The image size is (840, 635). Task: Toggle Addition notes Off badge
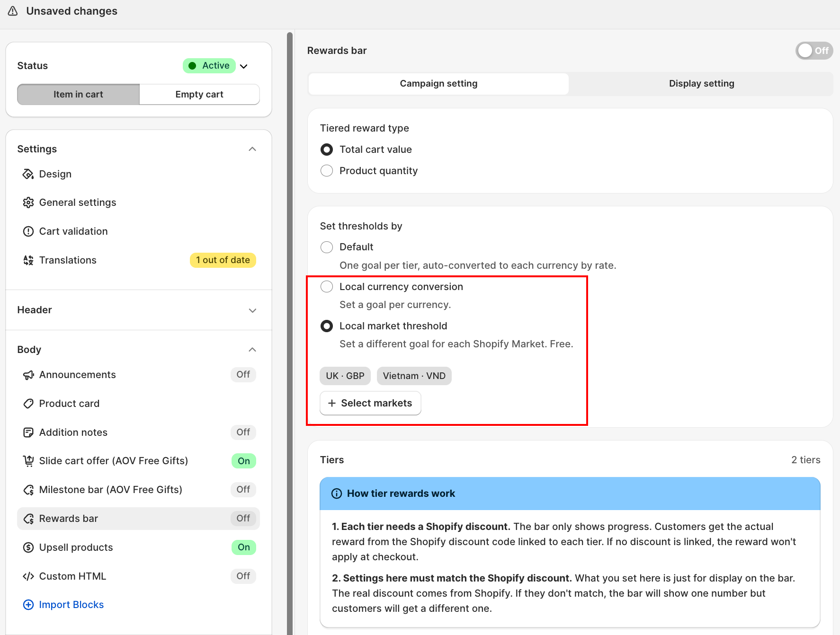243,432
